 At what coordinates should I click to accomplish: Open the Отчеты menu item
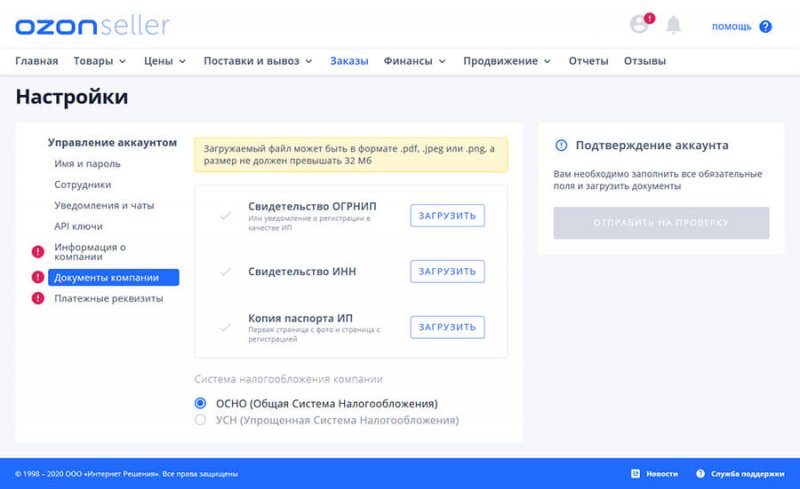click(588, 61)
